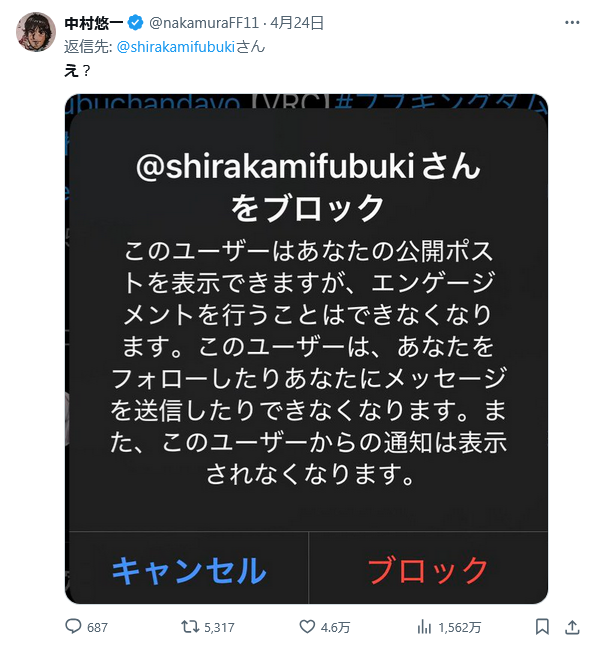Open the @shirakamifubuki reply-to mention
The width and height of the screenshot is (598, 649).
point(176,47)
